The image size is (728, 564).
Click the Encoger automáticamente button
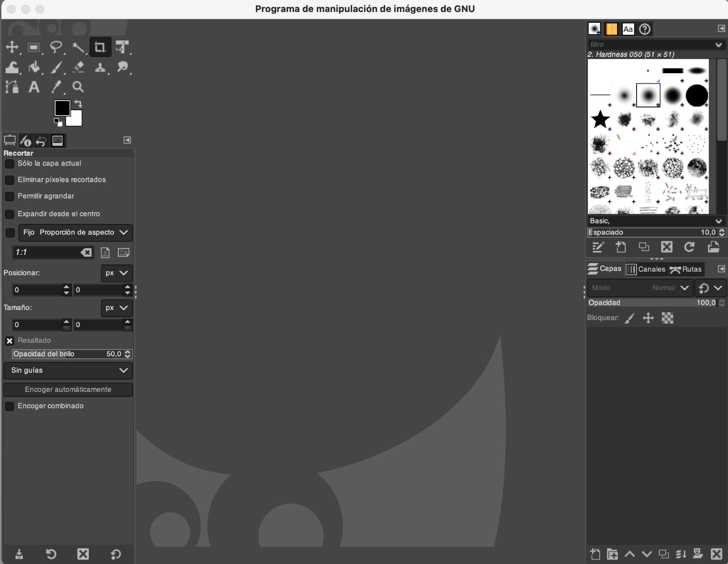point(68,390)
